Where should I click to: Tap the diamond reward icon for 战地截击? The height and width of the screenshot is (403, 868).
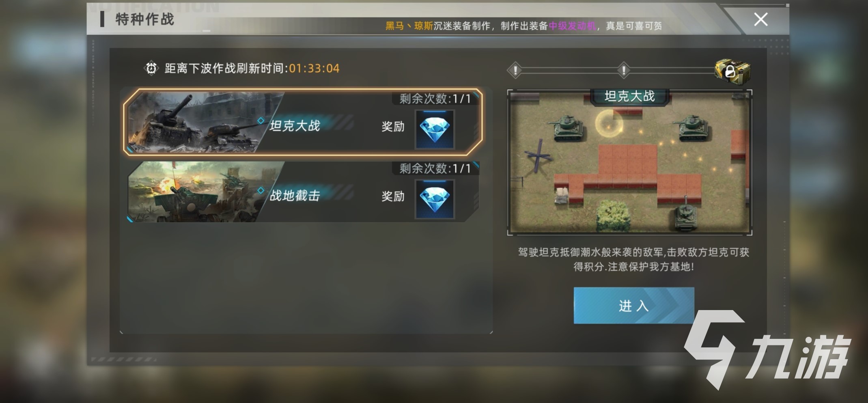pyautogui.click(x=434, y=199)
